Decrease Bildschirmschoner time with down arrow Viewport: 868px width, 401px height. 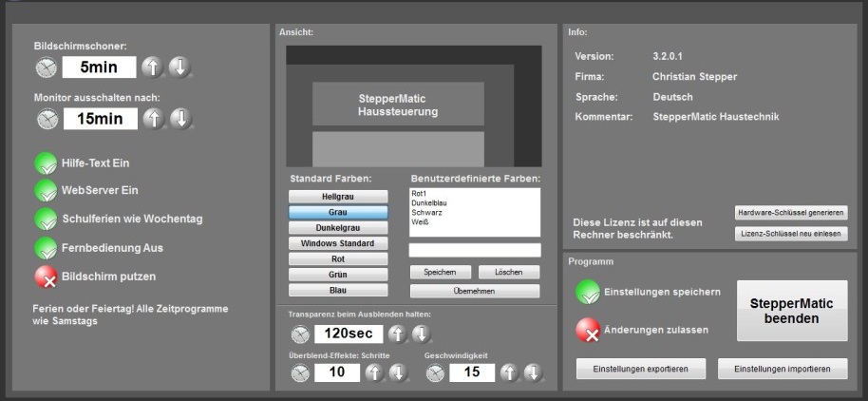tap(180, 67)
